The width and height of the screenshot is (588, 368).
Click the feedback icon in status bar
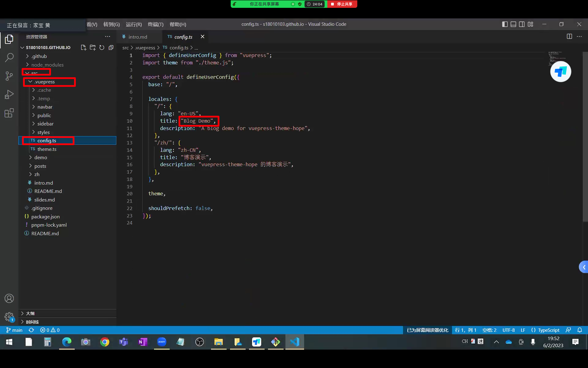pos(568,330)
